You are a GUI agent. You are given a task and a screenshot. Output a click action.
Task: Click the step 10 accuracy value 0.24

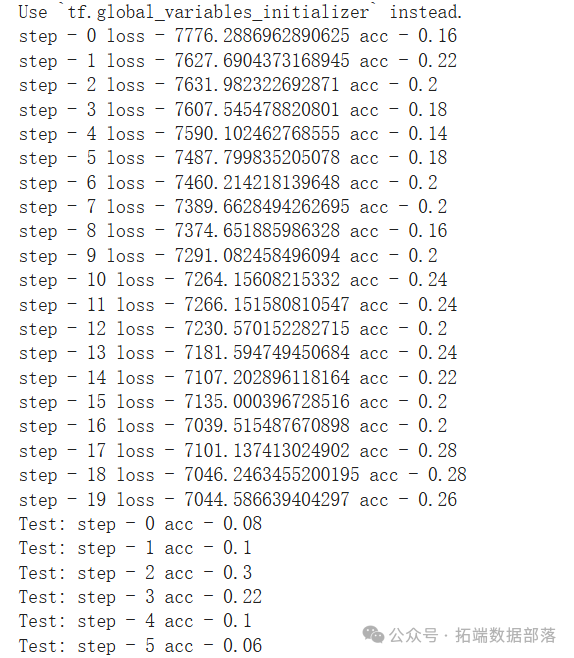428,279
